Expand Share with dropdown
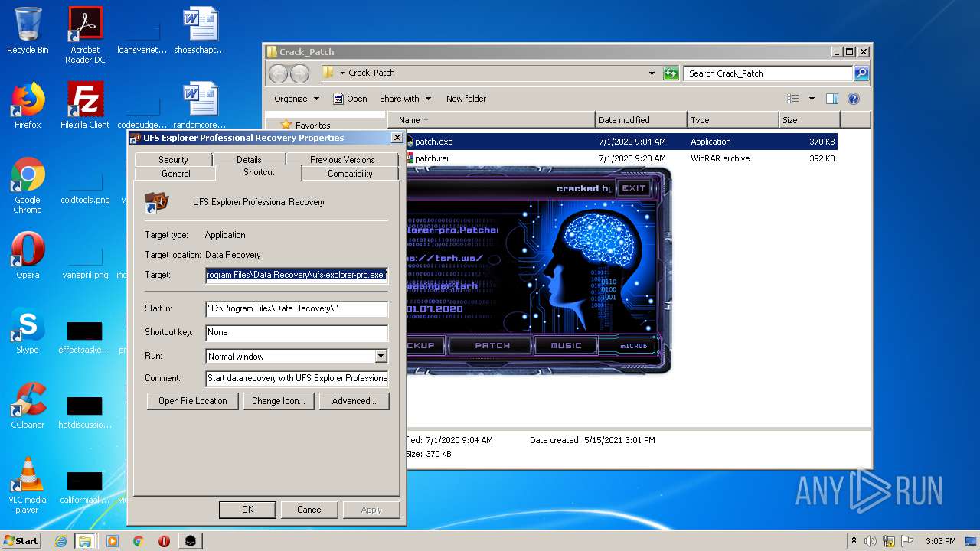This screenshot has height=551, width=980. (x=406, y=99)
